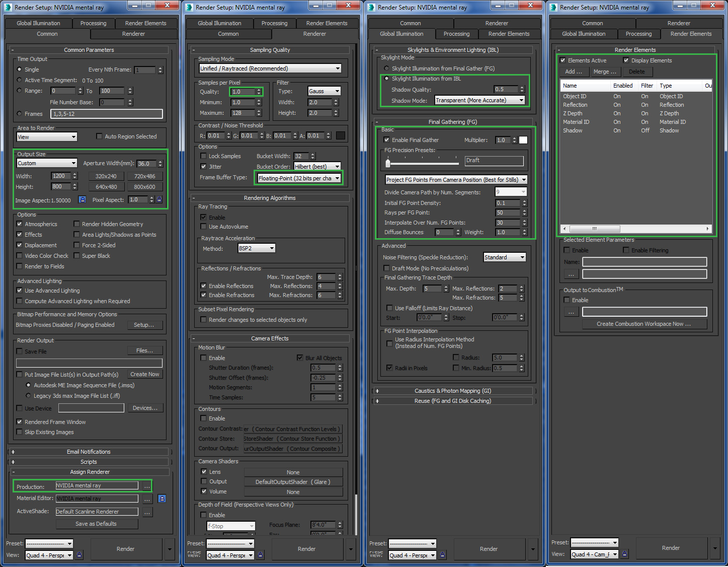This screenshot has width=728, height=567.
Task: Click the Output to Combustion browse (...) button
Action: tap(571, 312)
